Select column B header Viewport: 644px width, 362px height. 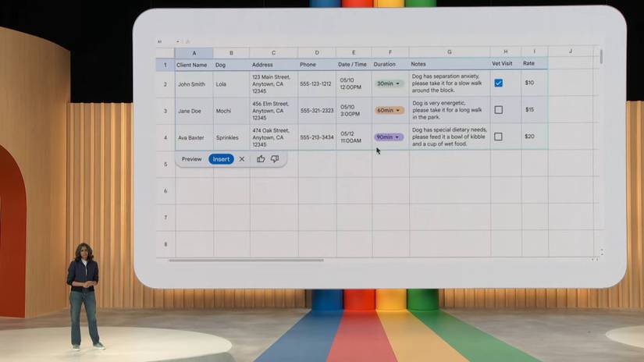[231, 53]
